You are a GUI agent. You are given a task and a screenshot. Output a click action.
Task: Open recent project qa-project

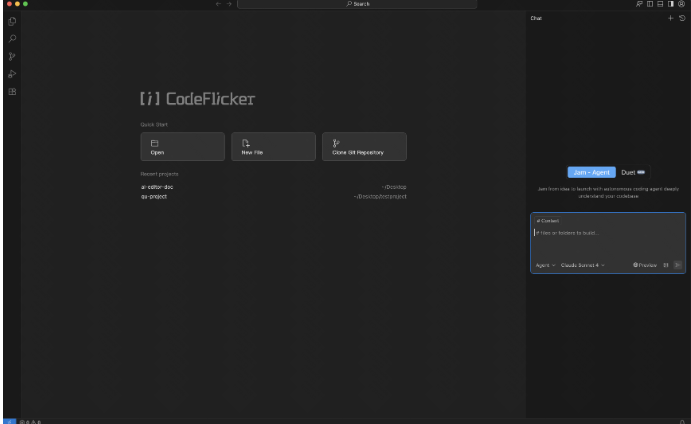pyautogui.click(x=154, y=197)
